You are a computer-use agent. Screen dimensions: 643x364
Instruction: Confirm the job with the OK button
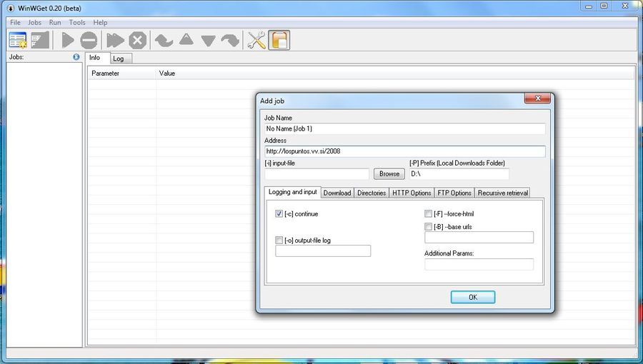tap(473, 297)
